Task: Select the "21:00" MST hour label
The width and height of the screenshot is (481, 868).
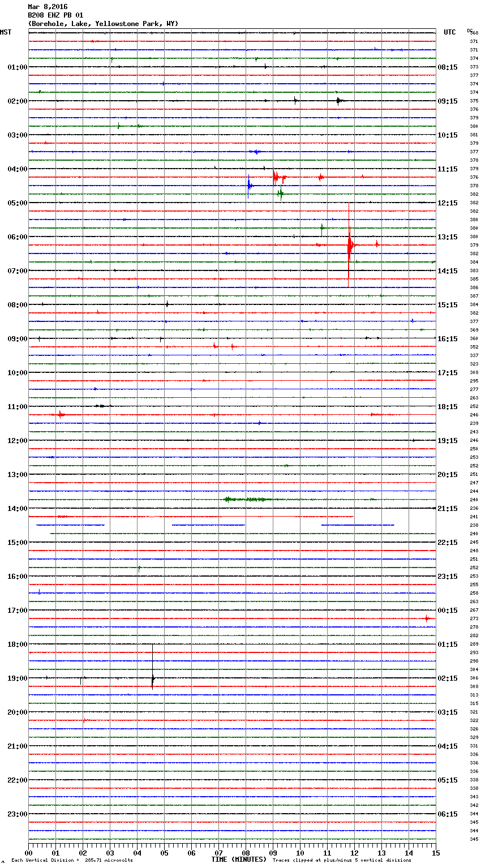Action: [17, 746]
